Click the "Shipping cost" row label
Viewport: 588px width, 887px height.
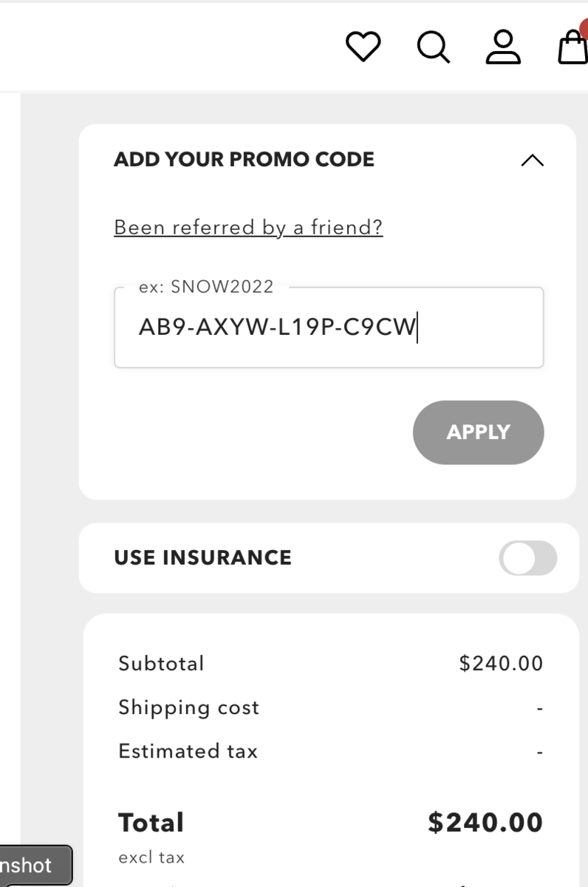point(188,707)
